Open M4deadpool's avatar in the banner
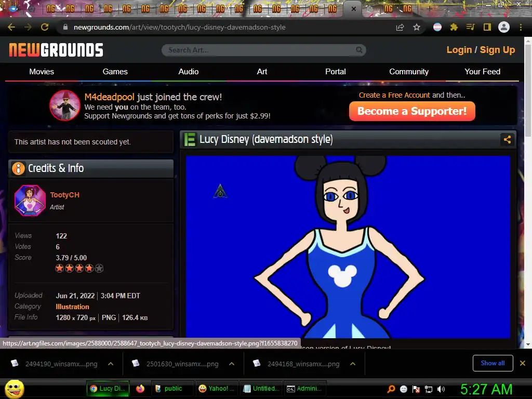Viewport: 532px width, 399px height. (65, 105)
